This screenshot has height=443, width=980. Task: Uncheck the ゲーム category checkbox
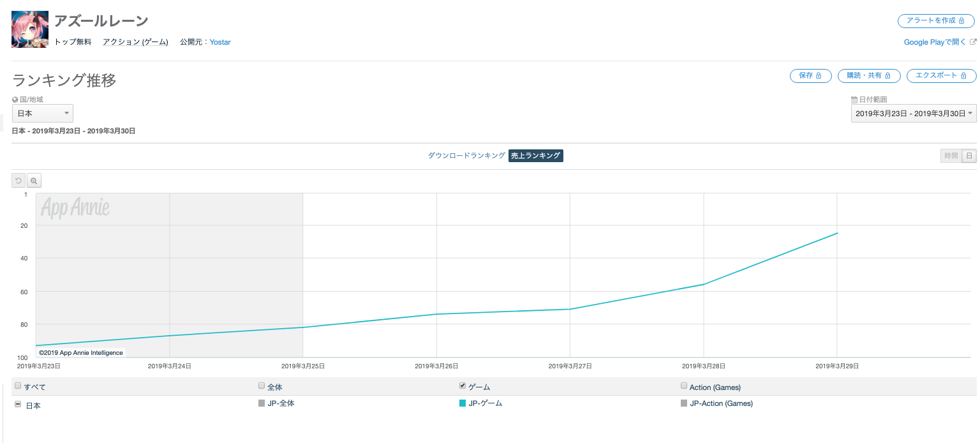click(463, 386)
